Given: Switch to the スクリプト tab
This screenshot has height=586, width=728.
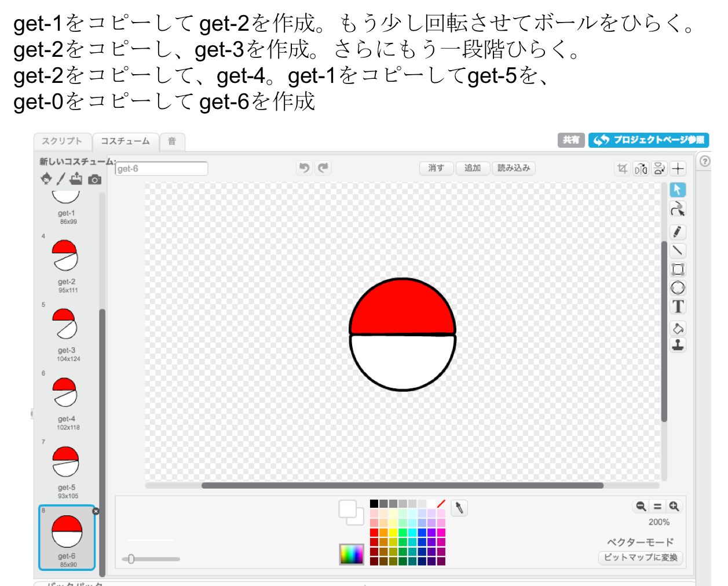Looking at the screenshot, I should pos(62,141).
